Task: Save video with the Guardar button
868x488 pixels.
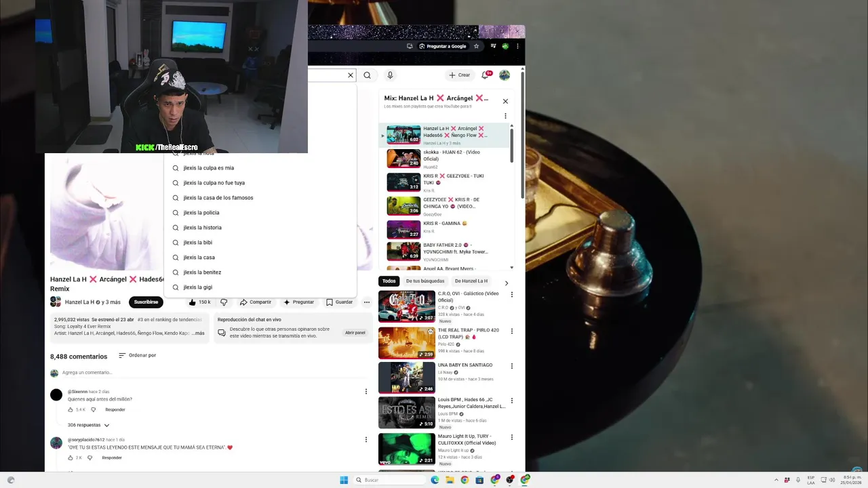Action: (340, 302)
